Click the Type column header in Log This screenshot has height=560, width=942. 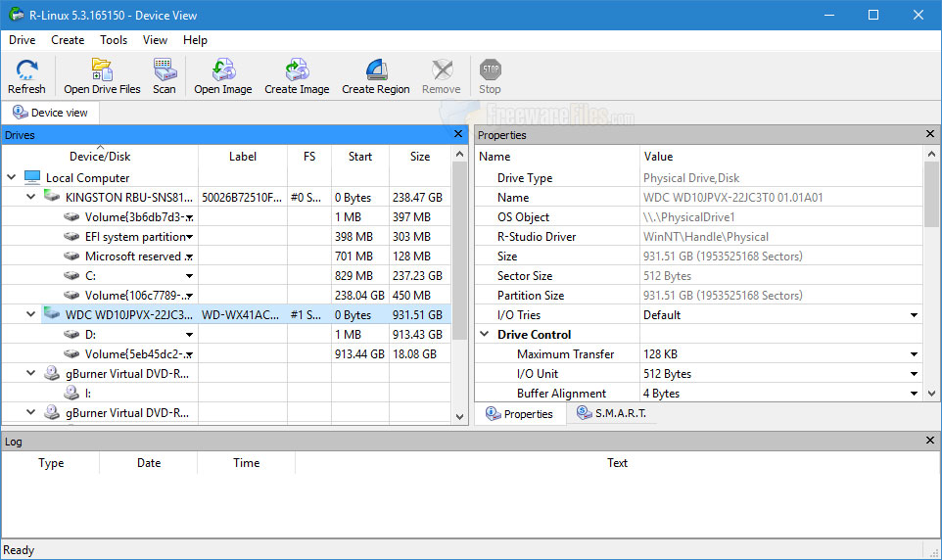point(51,463)
